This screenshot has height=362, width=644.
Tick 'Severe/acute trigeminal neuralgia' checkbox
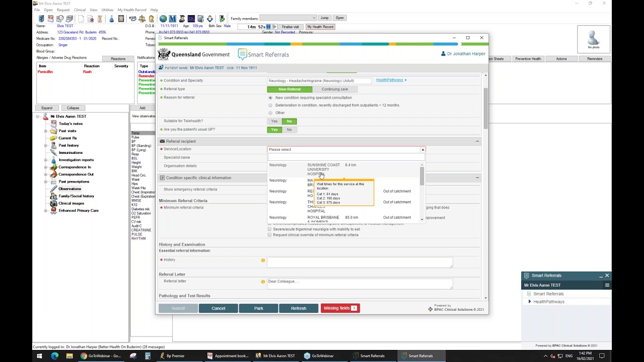tap(270, 229)
